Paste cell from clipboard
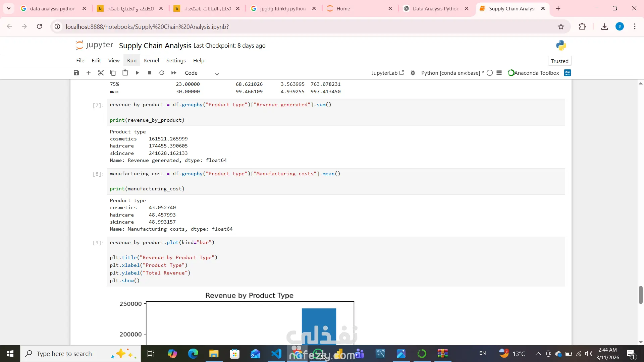644x362 pixels. [125, 73]
